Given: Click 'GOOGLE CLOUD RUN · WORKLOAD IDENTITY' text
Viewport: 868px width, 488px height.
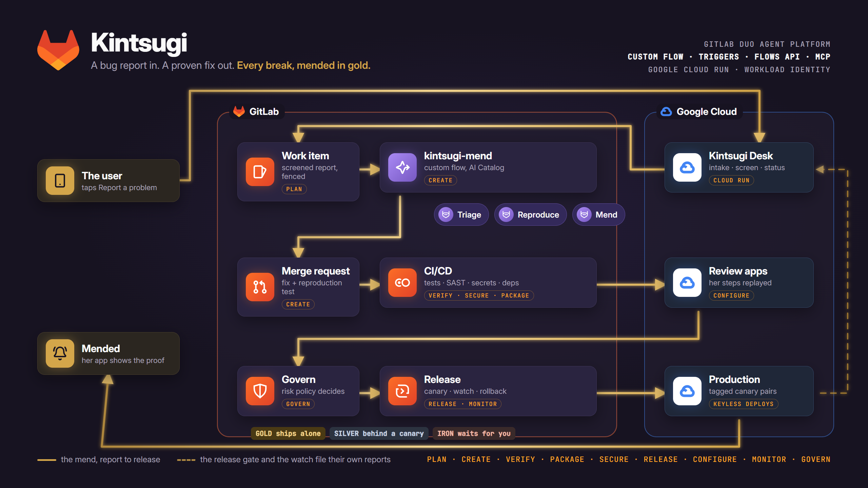Looking at the screenshot, I should click(x=739, y=69).
